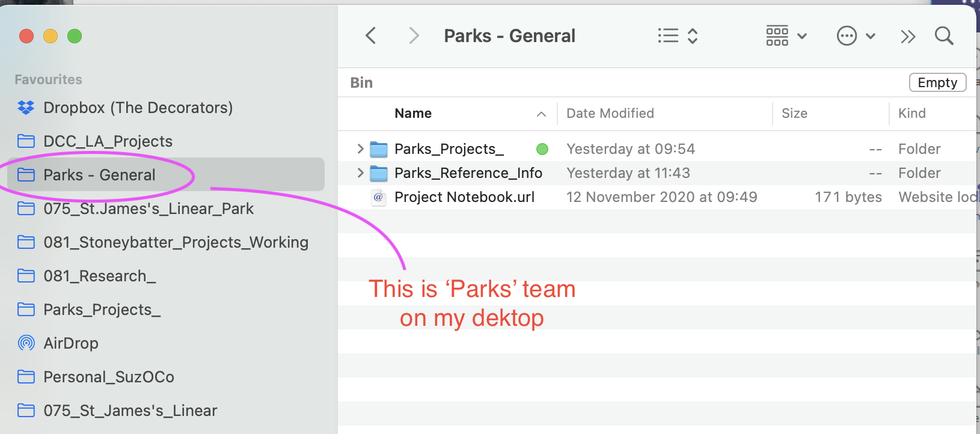Viewport: 980px width, 434px height.
Task: Click the green tag dot on Parks_Projects_
Action: pos(542,149)
